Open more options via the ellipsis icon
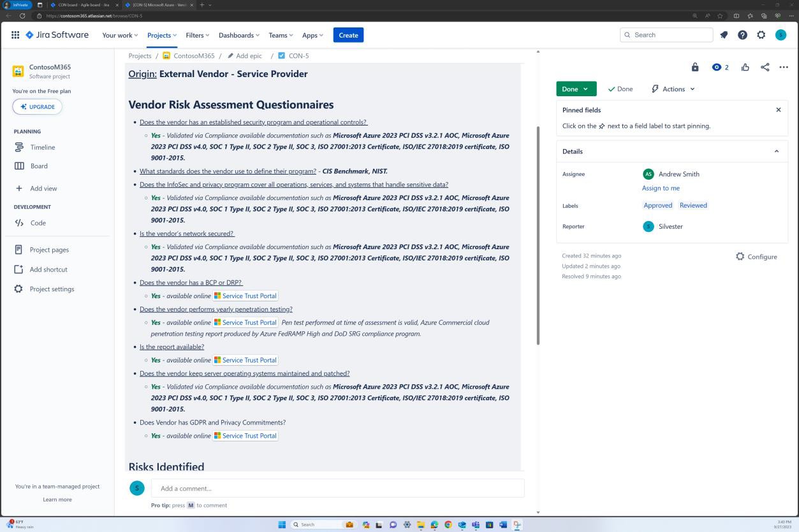 click(x=783, y=67)
